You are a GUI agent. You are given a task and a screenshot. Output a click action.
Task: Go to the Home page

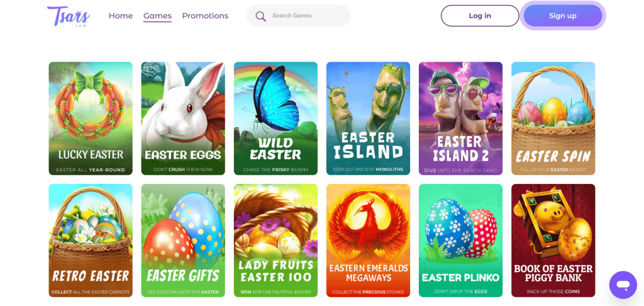click(121, 16)
